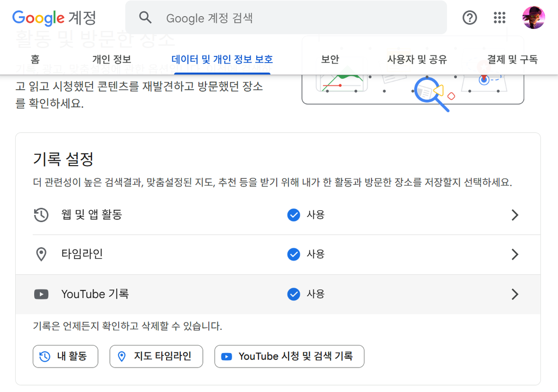Open the profile avatar account menu
Image resolution: width=558 pixels, height=392 pixels.
(x=534, y=18)
